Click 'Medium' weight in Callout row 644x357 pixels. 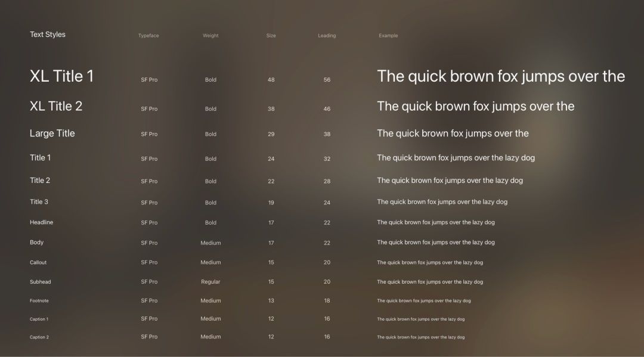[210, 262]
